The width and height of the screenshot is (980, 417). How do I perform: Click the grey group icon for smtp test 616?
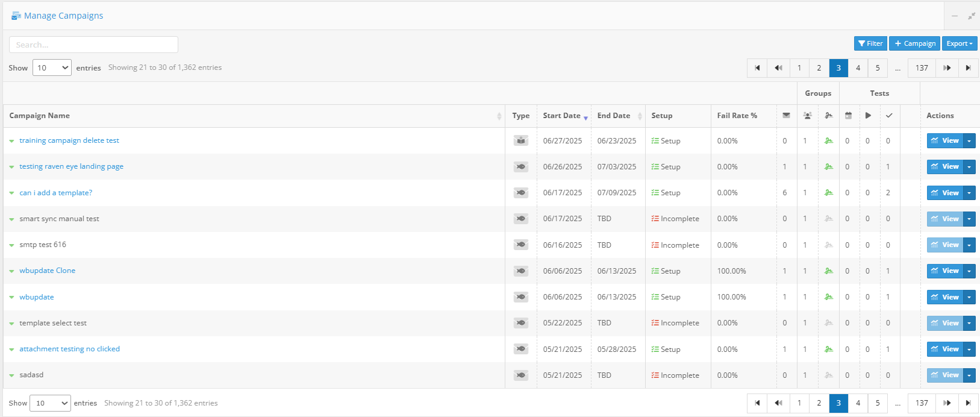point(829,245)
